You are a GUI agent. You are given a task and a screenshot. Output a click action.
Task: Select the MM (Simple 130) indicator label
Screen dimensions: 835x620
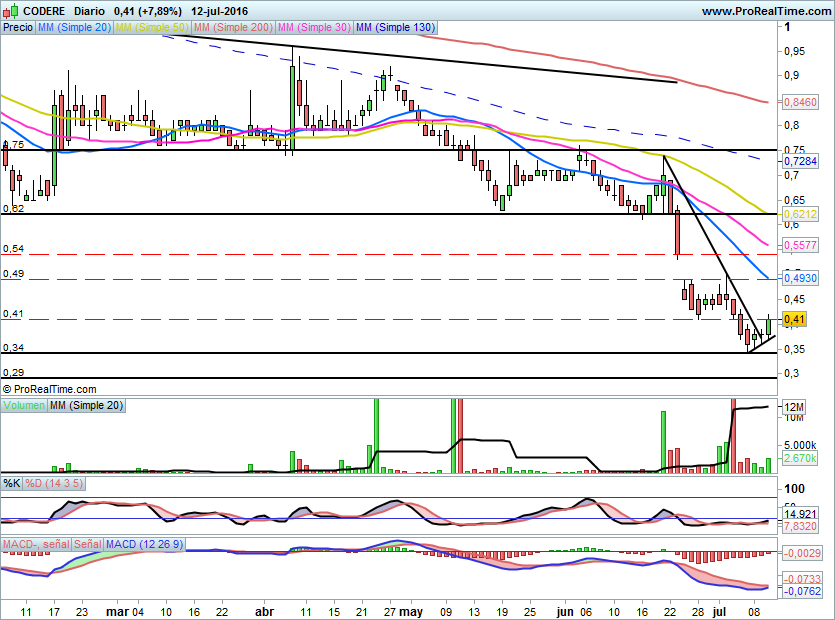(395, 28)
